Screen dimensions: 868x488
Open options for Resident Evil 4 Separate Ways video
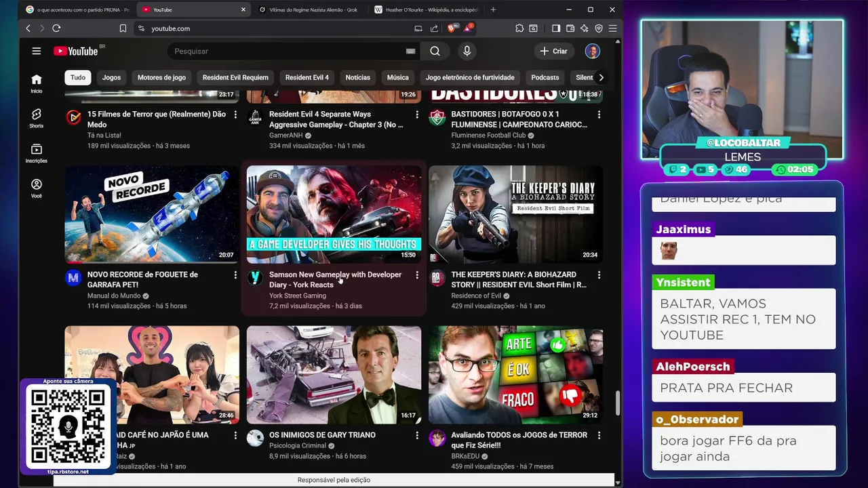(417, 115)
